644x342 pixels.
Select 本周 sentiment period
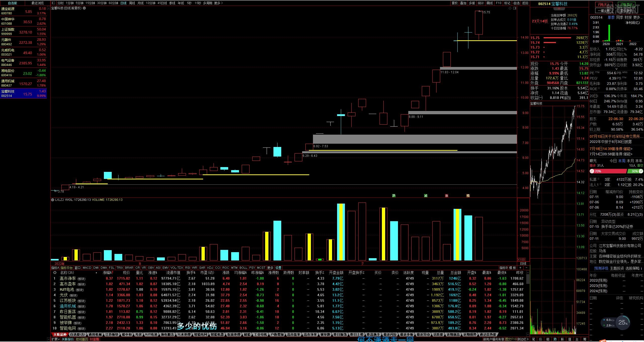pyautogui.click(x=622, y=161)
